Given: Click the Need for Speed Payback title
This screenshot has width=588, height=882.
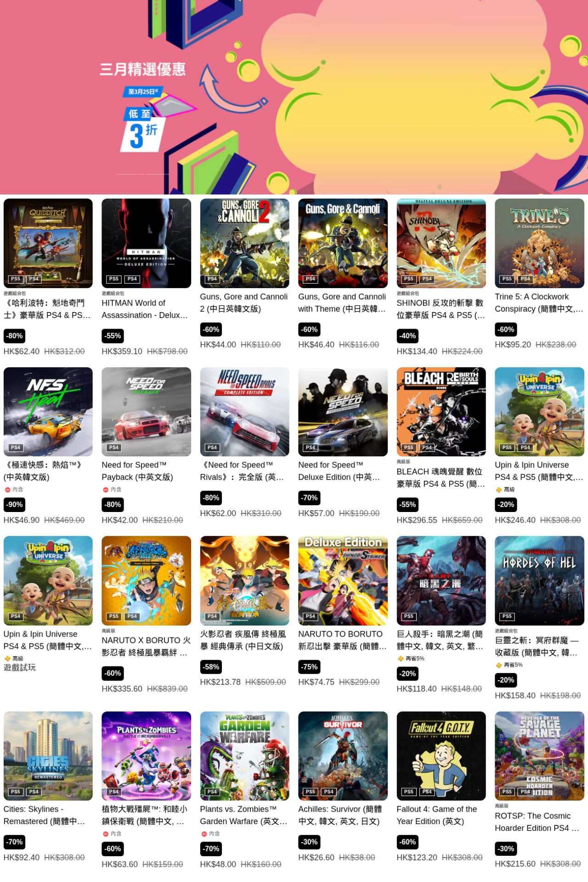Looking at the screenshot, I should [x=138, y=471].
